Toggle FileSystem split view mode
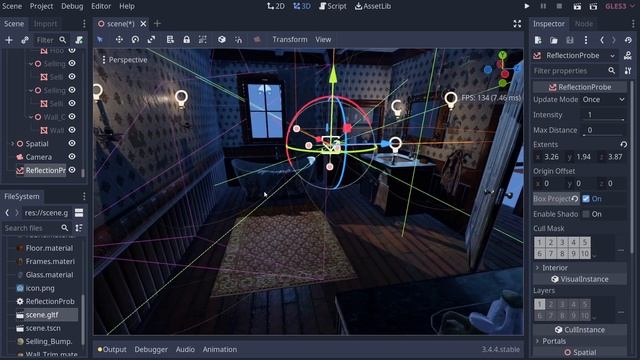Image resolution: width=640 pixels, height=360 pixels. coord(79,213)
